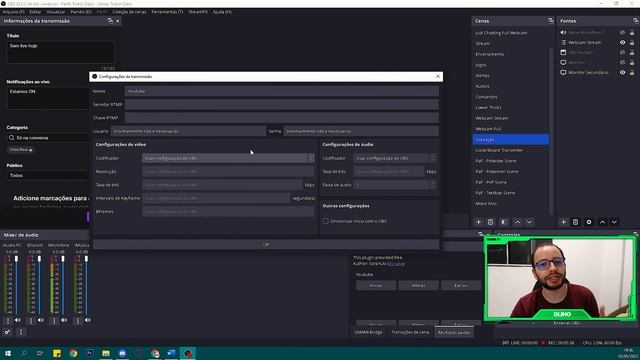The width and height of the screenshot is (640, 360).
Task: Open Arquivo menu
Action: (13, 12)
